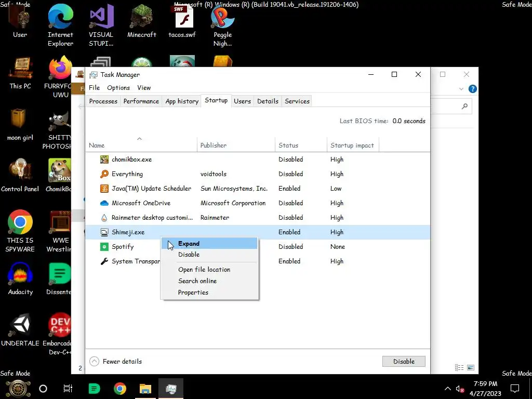Switch to the App history tab

(x=182, y=101)
